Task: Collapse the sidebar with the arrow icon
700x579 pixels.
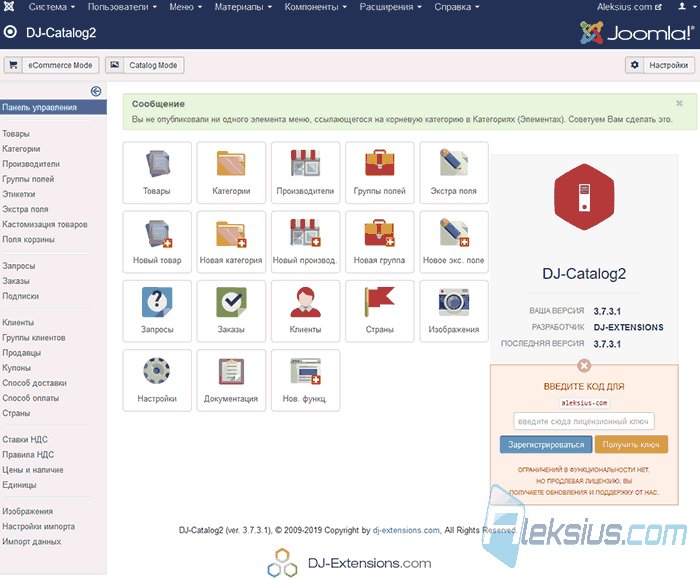Action: [x=96, y=91]
